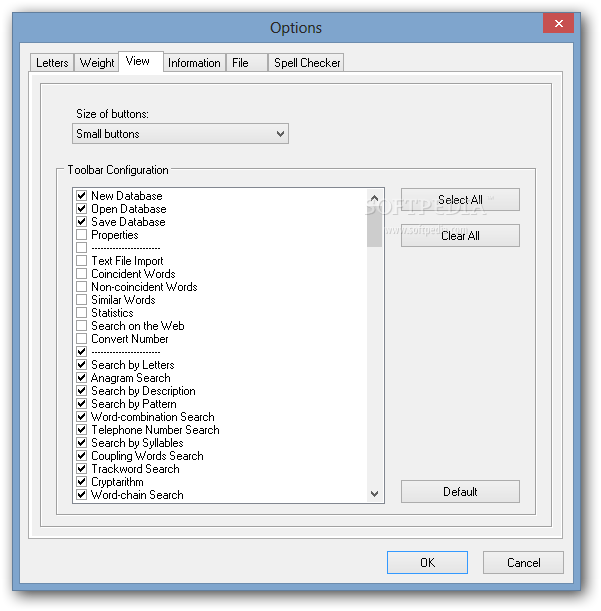Viewport: 601px width, 611px height.
Task: Click the toolbar list scroll up arrow
Action: (x=374, y=198)
